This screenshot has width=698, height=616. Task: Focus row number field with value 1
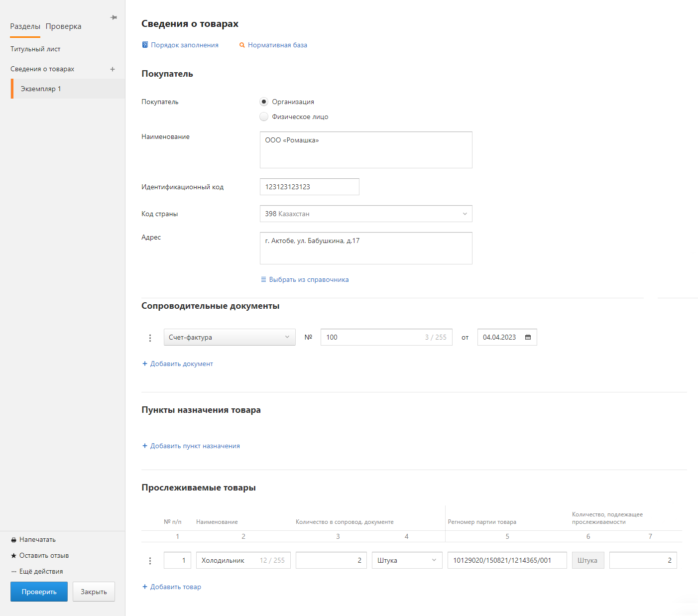[x=177, y=560]
